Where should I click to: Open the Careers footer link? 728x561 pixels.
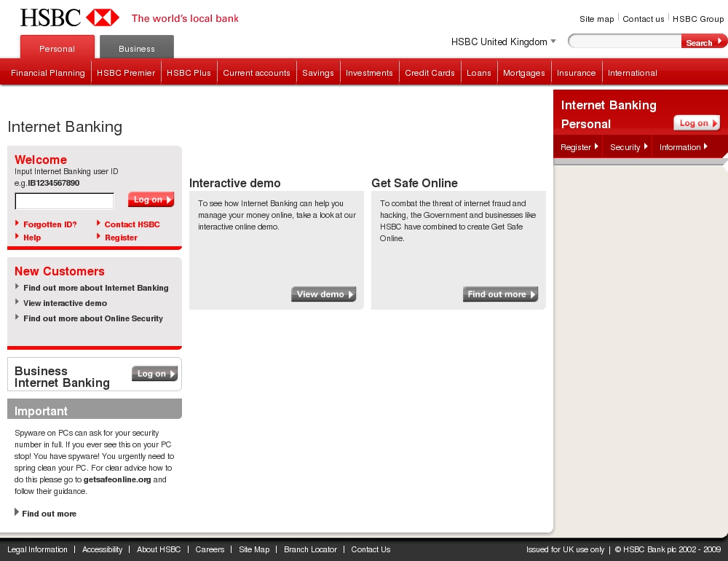click(x=210, y=549)
